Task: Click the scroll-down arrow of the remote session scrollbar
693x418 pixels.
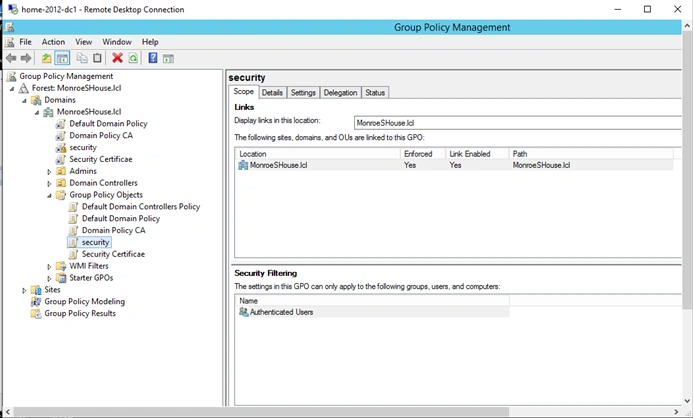Action: click(687, 401)
